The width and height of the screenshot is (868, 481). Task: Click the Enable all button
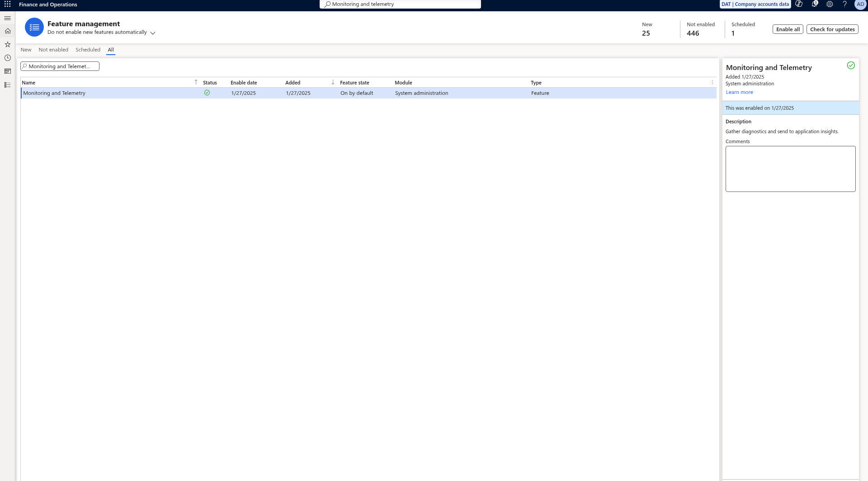point(788,29)
